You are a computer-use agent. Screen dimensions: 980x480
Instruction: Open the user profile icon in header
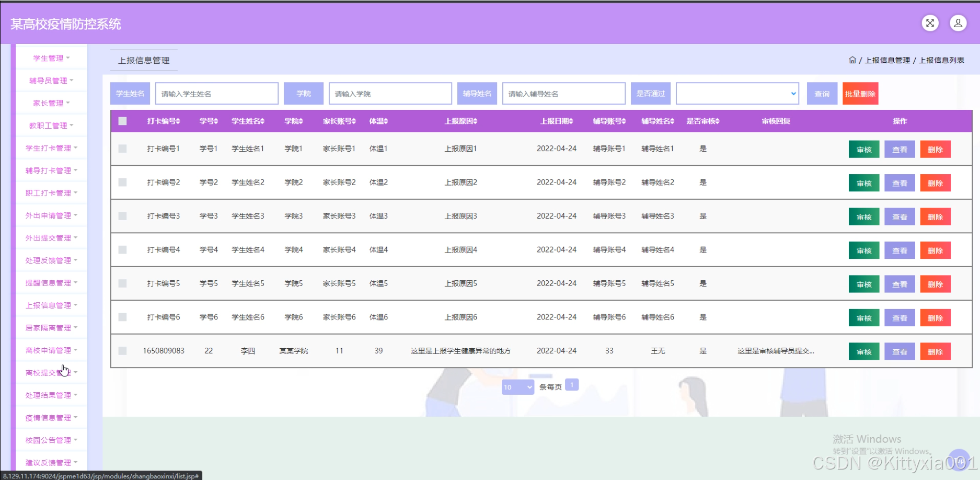click(958, 23)
